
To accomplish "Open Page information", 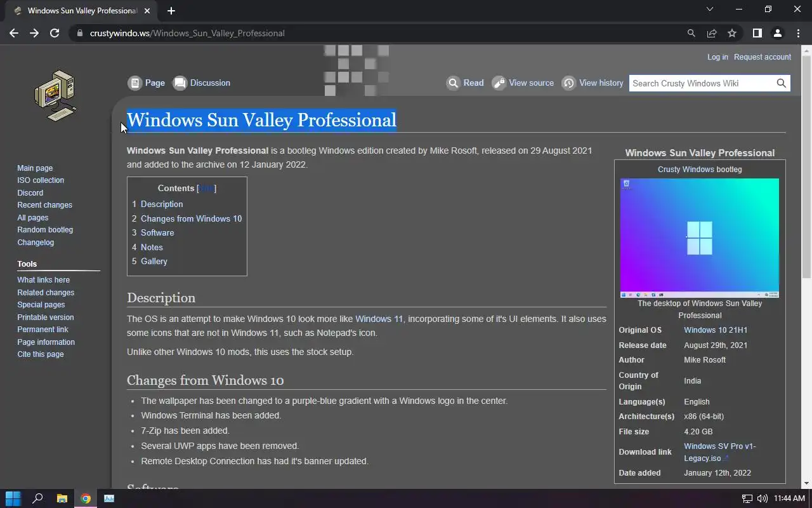I will (x=46, y=342).
